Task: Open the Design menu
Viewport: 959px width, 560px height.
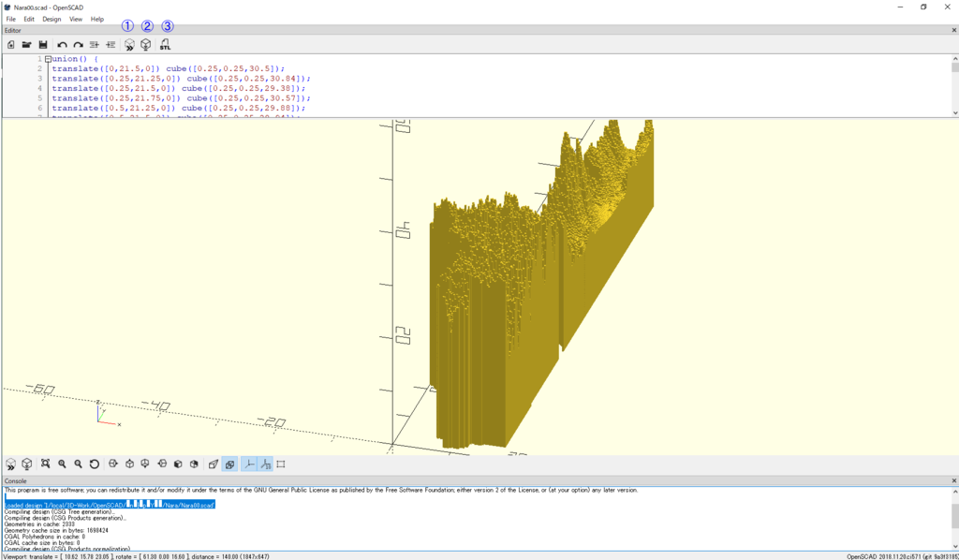Action: pyautogui.click(x=52, y=19)
